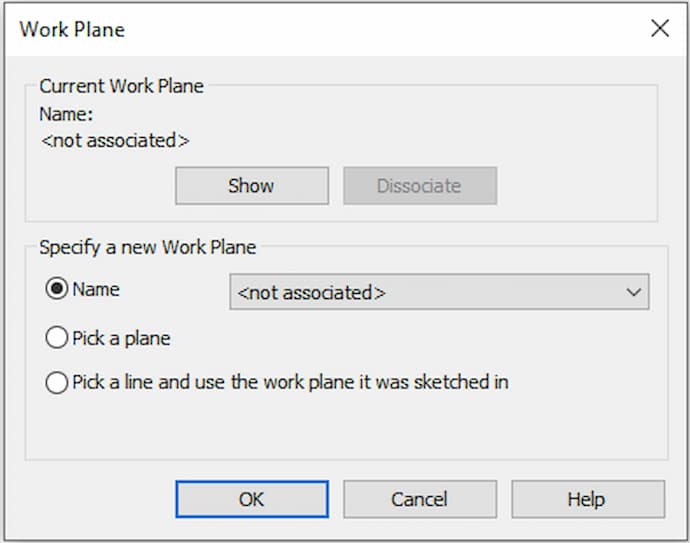Click the not associated text in combo box

point(312,293)
